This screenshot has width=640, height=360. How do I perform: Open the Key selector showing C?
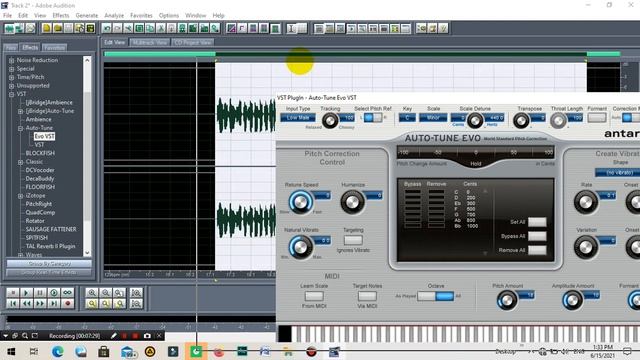407,118
